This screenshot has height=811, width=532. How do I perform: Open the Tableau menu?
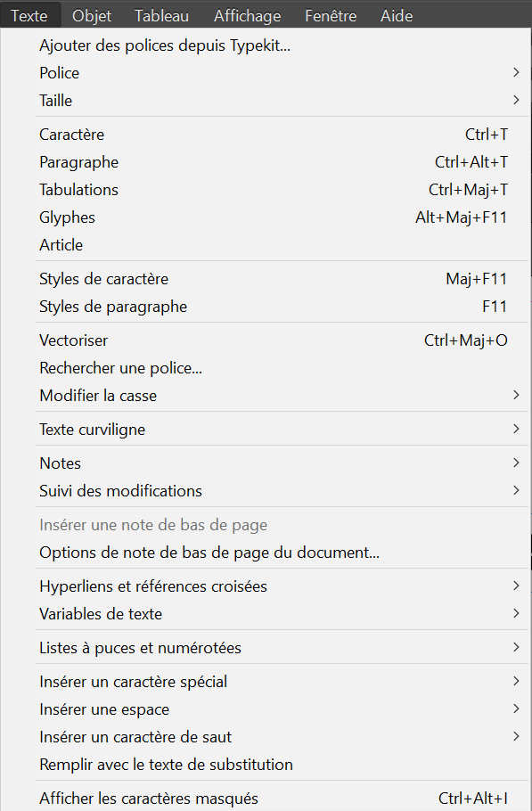pos(162,15)
